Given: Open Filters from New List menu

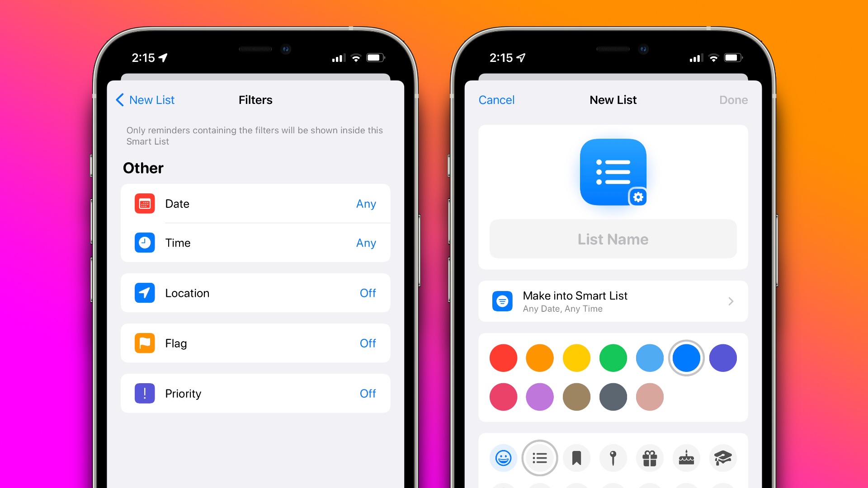Looking at the screenshot, I should point(613,301).
